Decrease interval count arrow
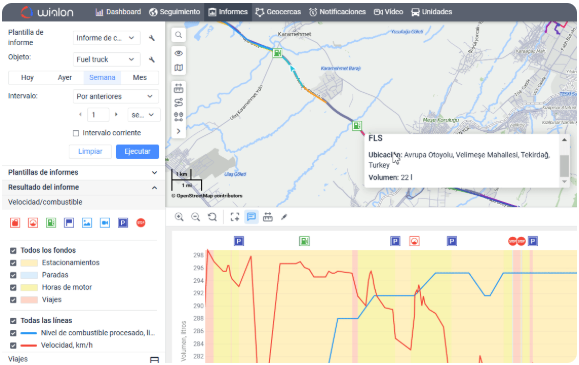 coord(80,115)
